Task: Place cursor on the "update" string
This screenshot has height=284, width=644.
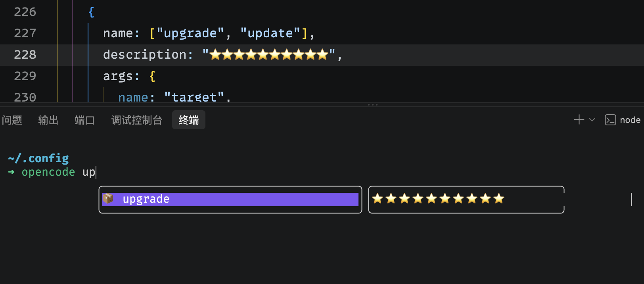Action: (270, 33)
